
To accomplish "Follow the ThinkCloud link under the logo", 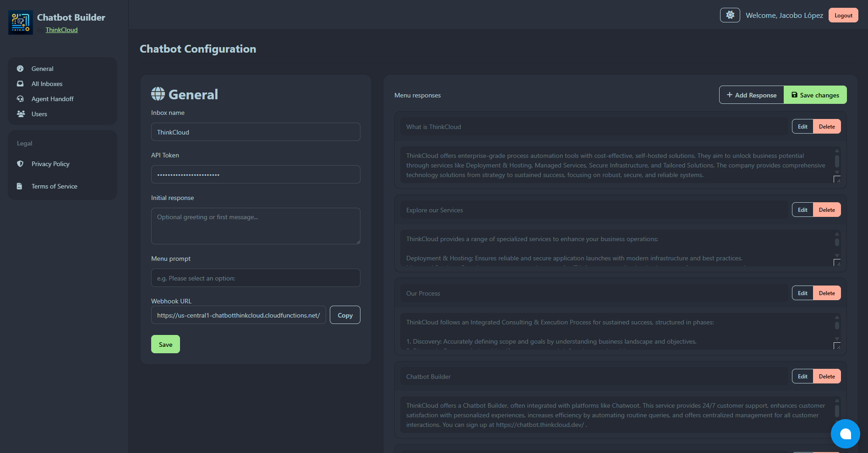I will [61, 30].
